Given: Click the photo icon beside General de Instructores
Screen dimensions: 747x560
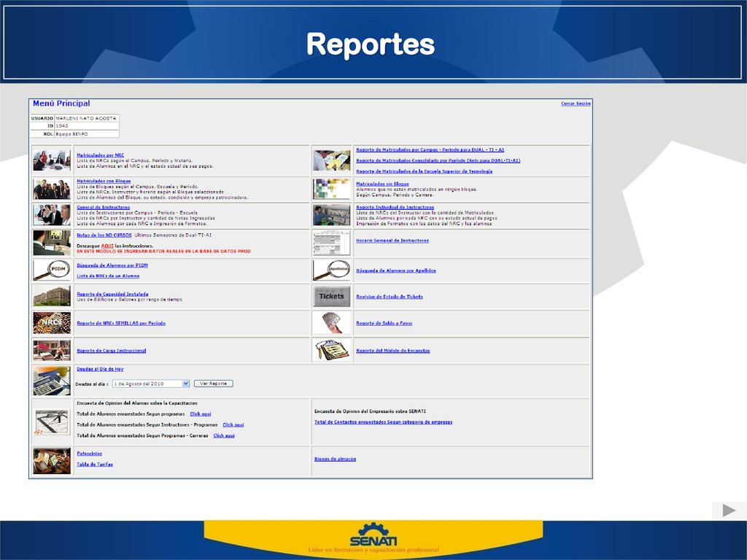Looking at the screenshot, I should point(52,215).
